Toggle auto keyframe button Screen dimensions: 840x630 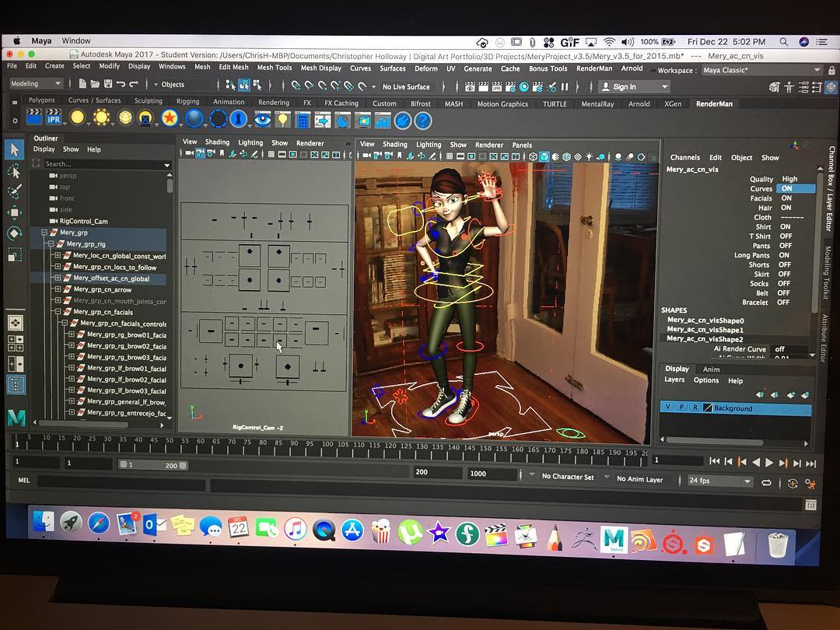pyautogui.click(x=793, y=483)
